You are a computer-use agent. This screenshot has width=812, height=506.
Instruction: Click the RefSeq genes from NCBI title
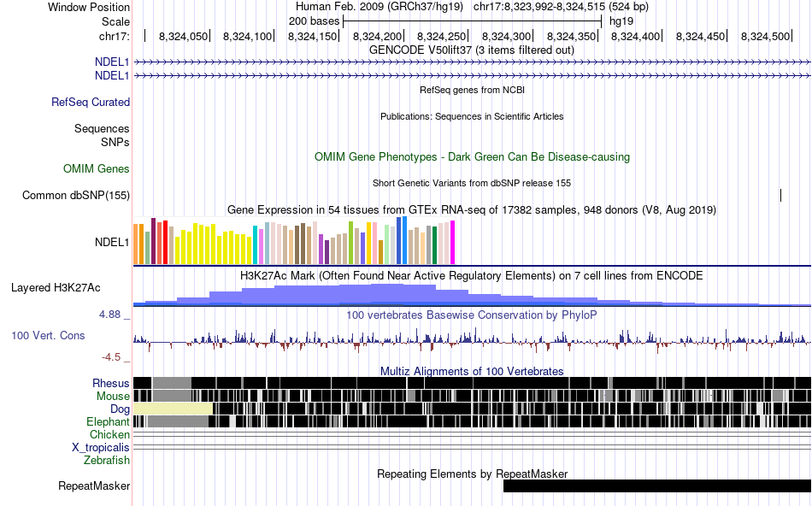point(472,90)
